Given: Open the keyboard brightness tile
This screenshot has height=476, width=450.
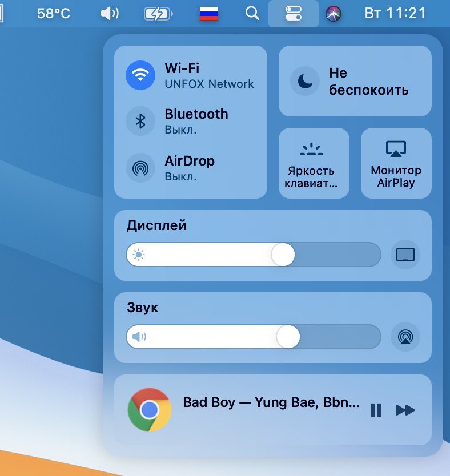Looking at the screenshot, I should [x=314, y=163].
